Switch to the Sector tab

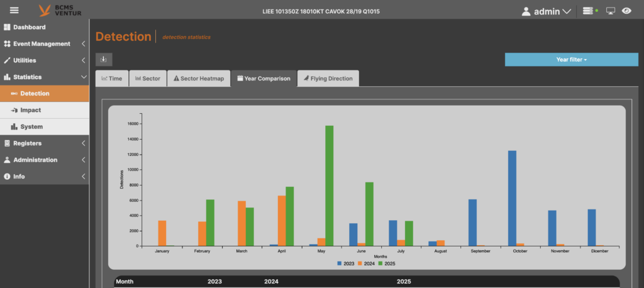pyautogui.click(x=147, y=79)
